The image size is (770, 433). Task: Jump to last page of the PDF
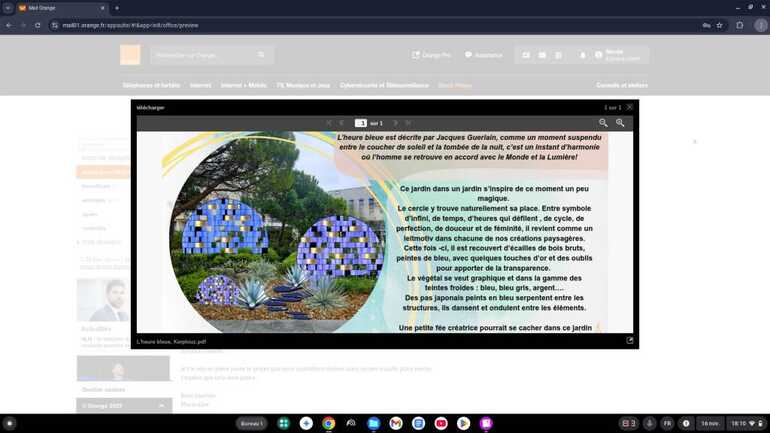click(x=408, y=123)
